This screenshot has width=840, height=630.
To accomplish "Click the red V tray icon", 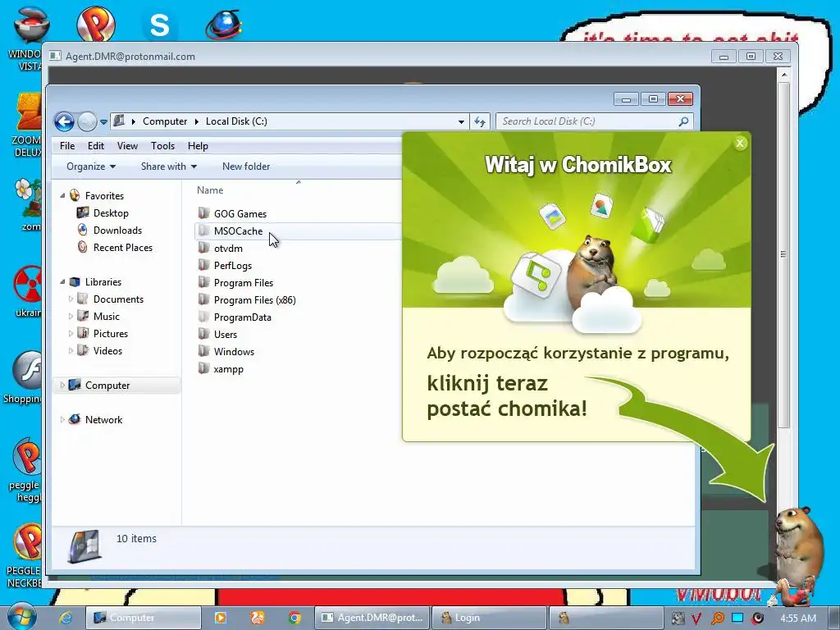I will click(696, 619).
